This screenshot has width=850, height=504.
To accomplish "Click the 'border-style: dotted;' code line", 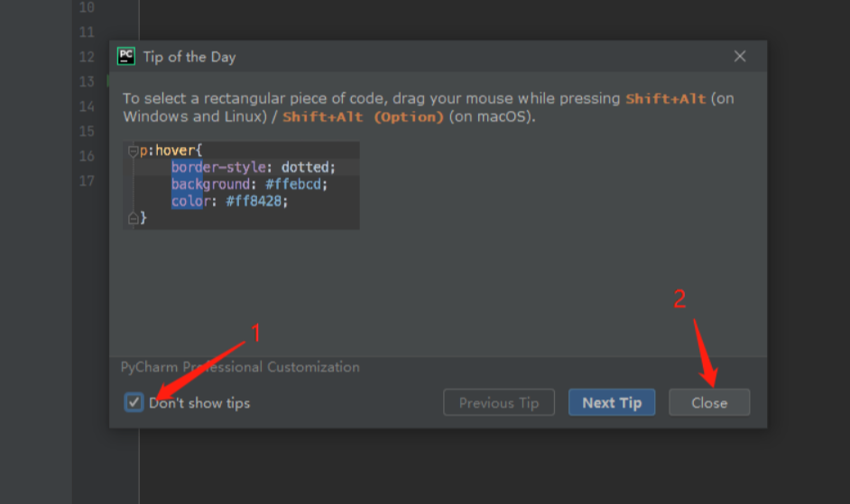I will pos(254,167).
